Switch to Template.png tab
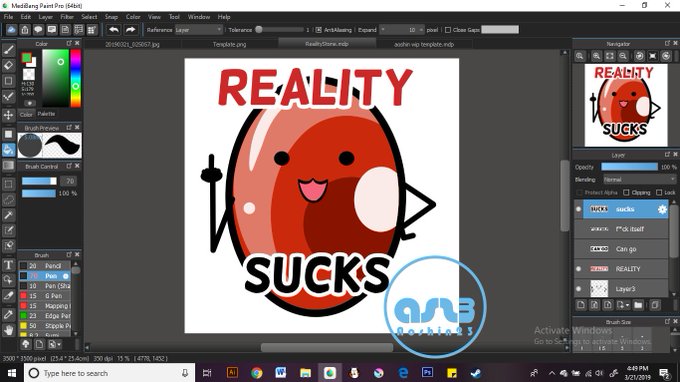 (x=229, y=44)
